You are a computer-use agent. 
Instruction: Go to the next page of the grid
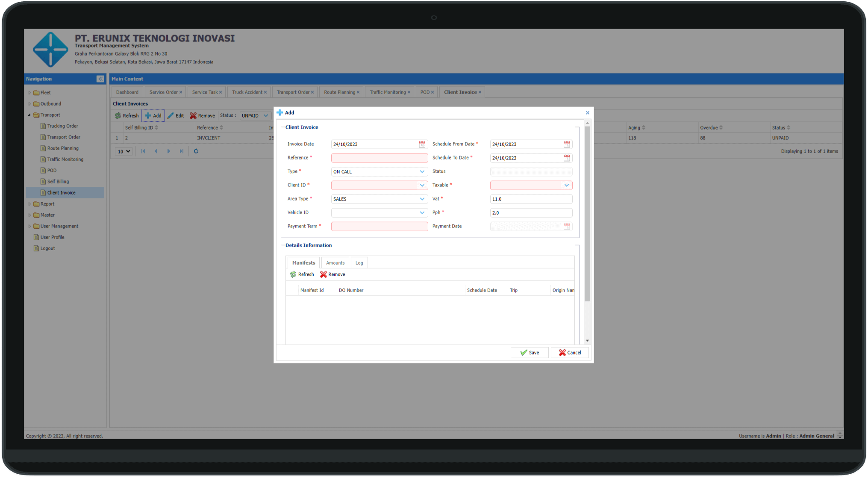169,151
